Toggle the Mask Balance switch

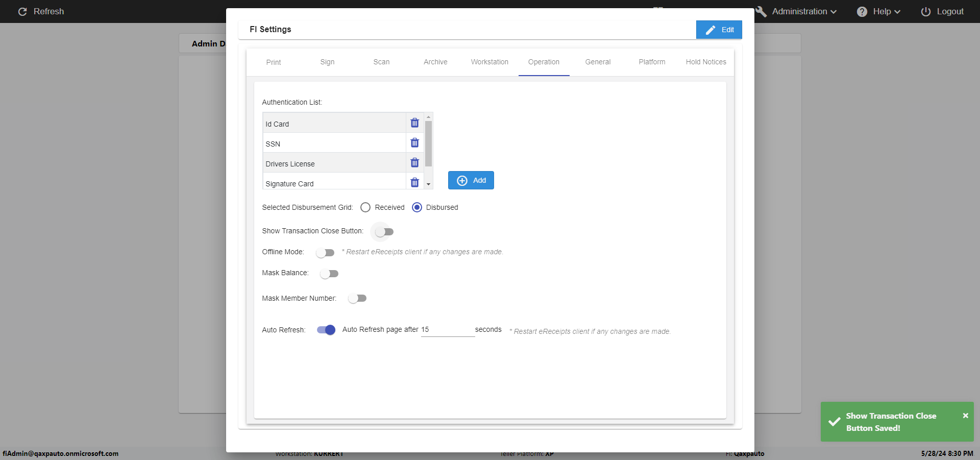pyautogui.click(x=329, y=274)
